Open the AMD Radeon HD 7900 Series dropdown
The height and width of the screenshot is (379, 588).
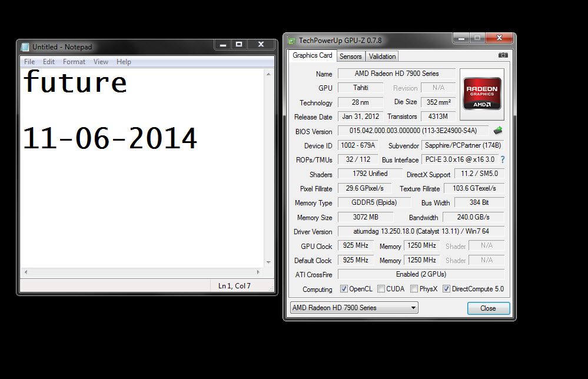point(354,308)
